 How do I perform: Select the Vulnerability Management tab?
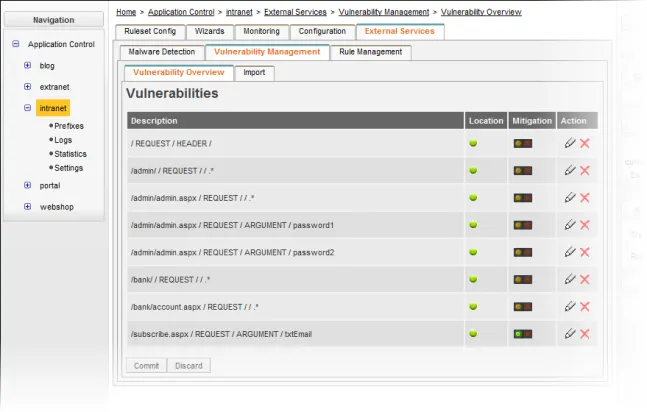(267, 52)
